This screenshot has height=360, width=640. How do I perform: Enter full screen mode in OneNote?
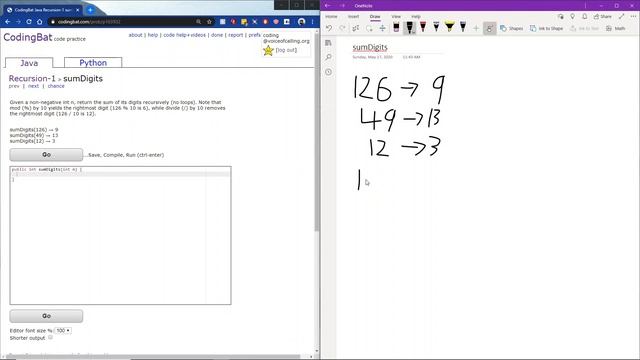pos(622,16)
